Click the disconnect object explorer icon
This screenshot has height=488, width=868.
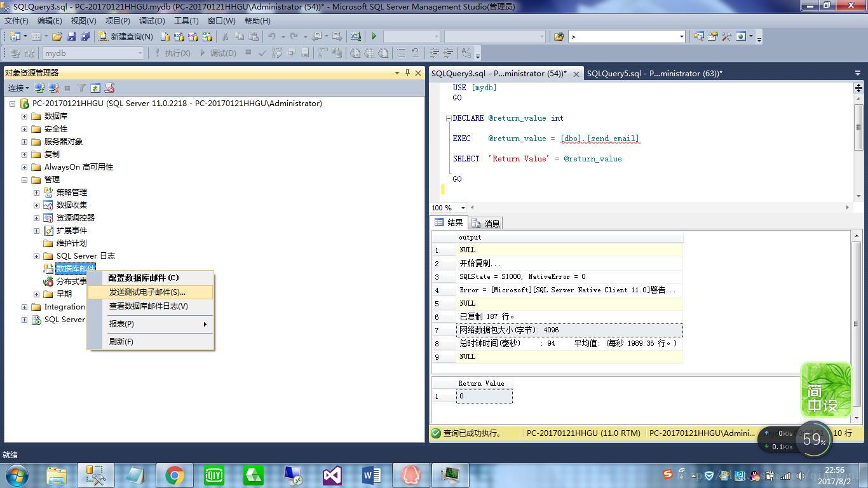[53, 88]
